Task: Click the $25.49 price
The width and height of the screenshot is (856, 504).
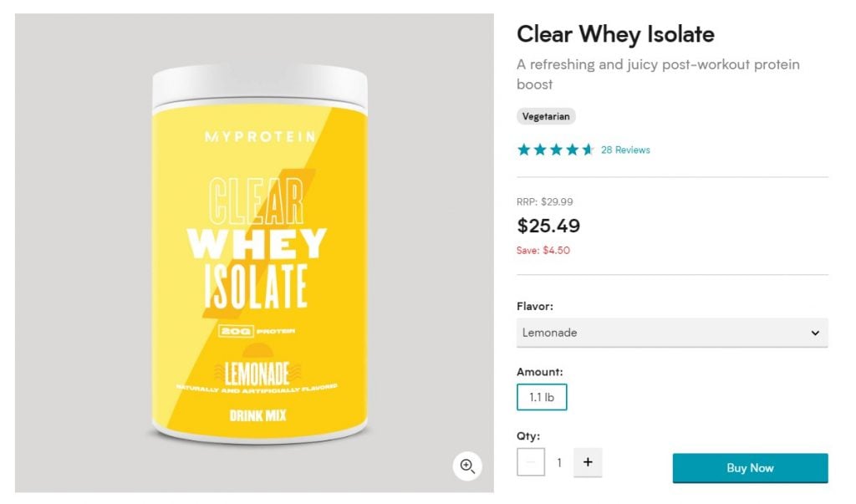Action: [548, 226]
